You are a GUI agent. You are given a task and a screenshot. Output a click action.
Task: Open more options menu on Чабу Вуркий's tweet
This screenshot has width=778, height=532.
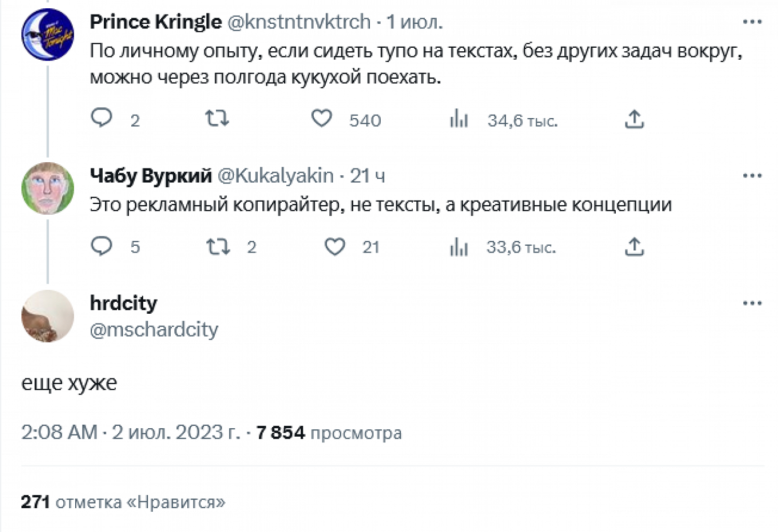[752, 176]
